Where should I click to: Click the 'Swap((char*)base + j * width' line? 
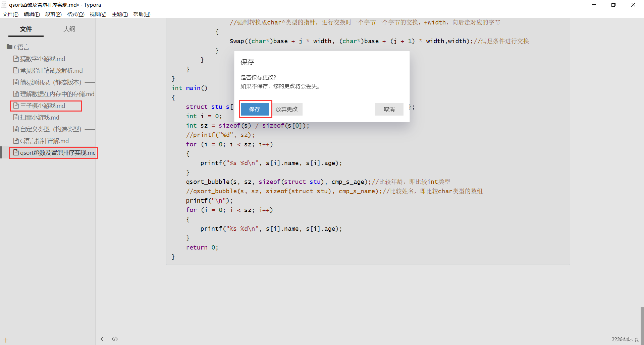(x=379, y=41)
